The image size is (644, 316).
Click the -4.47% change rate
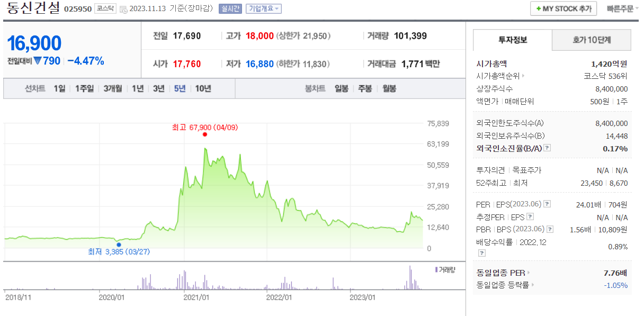click(86, 61)
